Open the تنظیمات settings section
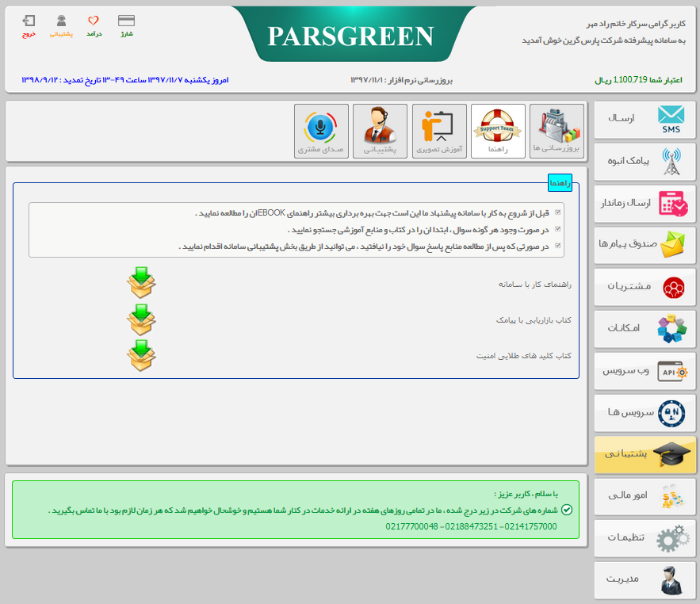Screen dimensions: 700x604 tap(645, 538)
